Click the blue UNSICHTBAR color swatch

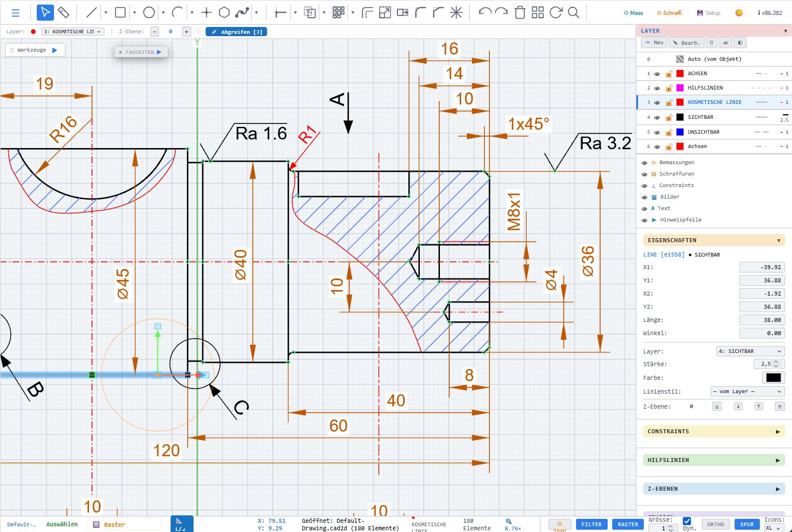(680, 132)
